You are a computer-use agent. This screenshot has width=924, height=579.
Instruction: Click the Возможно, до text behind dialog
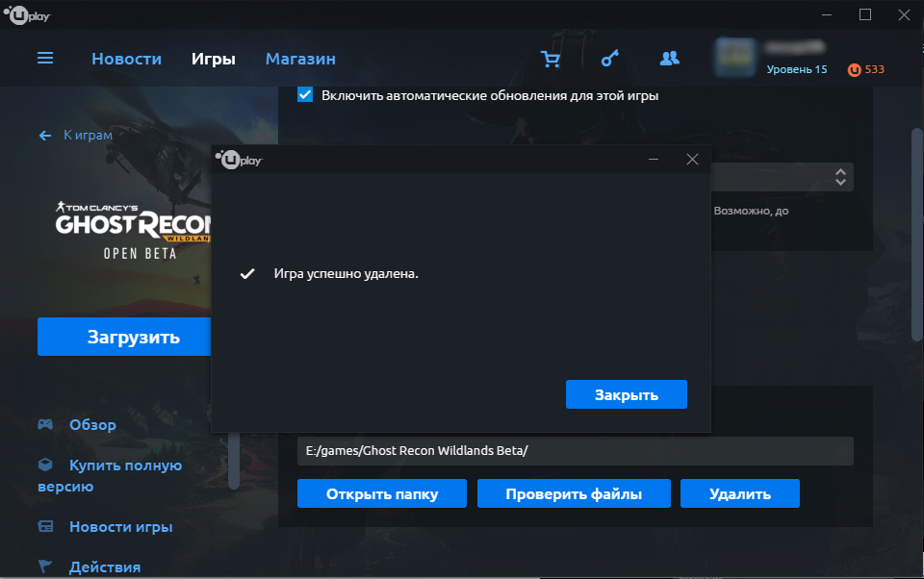(x=751, y=211)
